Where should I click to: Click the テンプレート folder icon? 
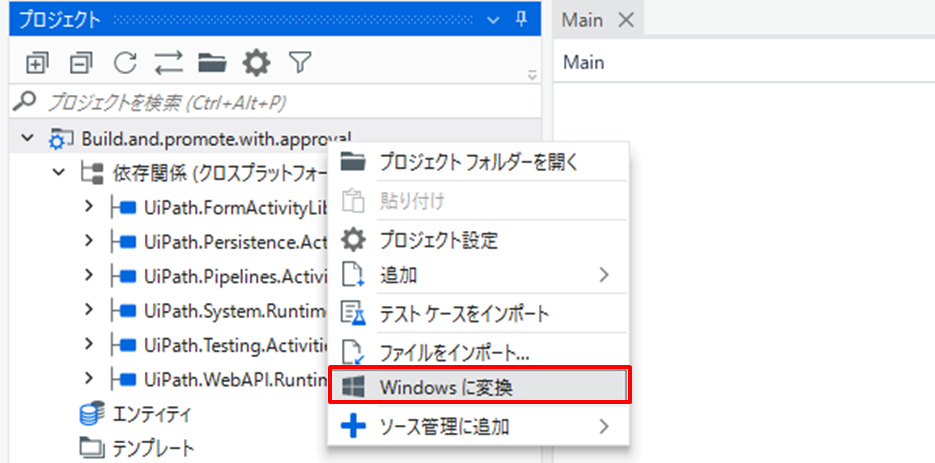pos(92,446)
